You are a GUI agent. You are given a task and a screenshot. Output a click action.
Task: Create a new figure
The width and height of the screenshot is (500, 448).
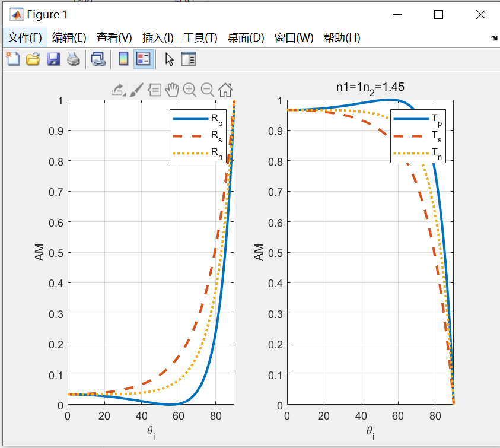coord(13,59)
